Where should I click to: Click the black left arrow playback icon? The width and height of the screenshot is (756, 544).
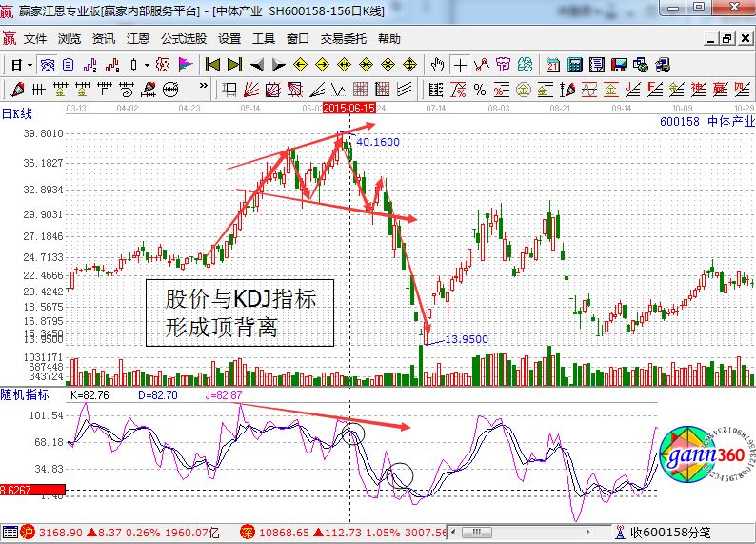pyautogui.click(x=257, y=65)
